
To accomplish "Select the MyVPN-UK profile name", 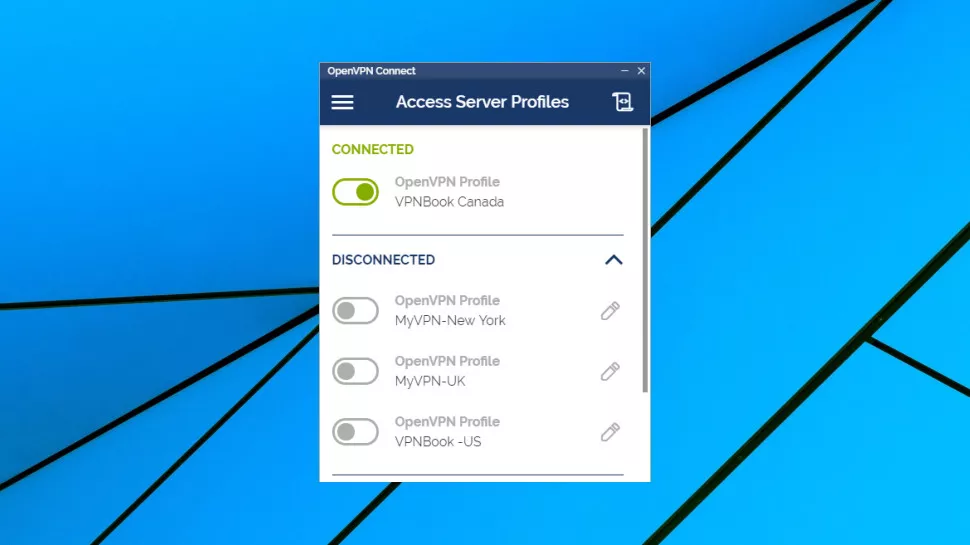I will click(x=430, y=381).
